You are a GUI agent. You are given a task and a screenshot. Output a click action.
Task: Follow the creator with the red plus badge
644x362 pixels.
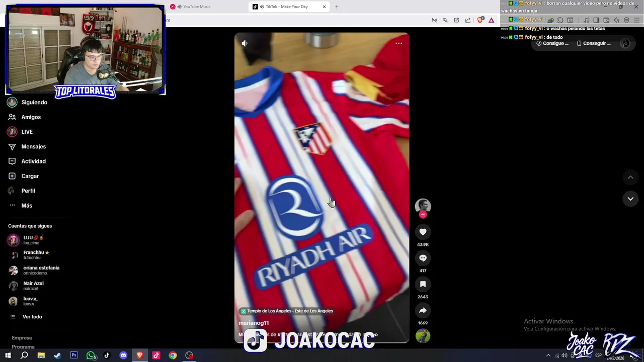[x=423, y=215]
